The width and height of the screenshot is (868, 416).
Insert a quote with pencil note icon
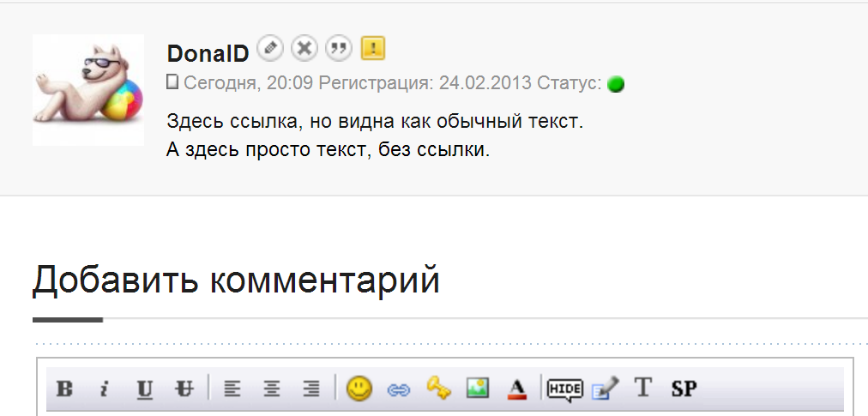click(x=605, y=388)
